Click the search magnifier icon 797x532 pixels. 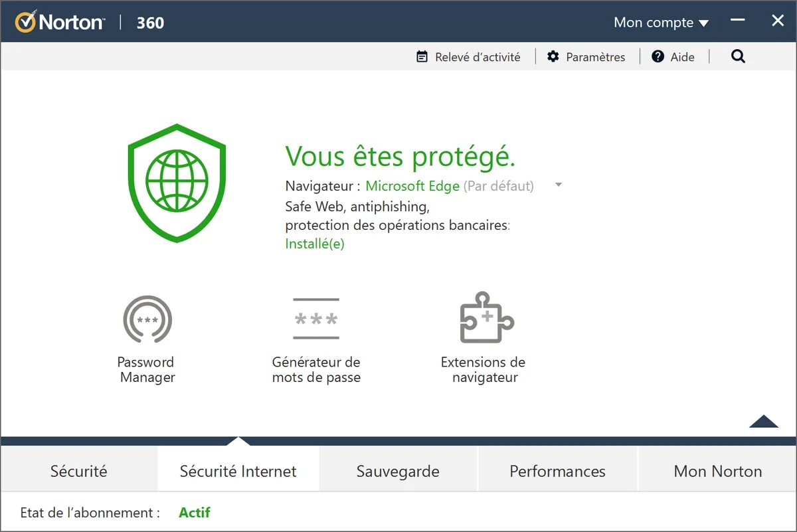[x=738, y=56]
